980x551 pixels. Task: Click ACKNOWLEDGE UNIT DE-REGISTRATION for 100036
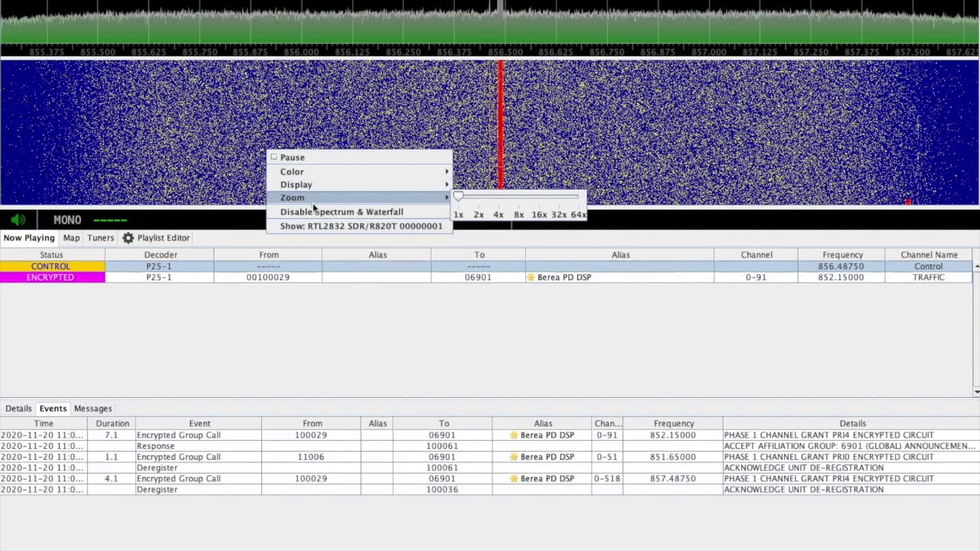[x=803, y=489]
